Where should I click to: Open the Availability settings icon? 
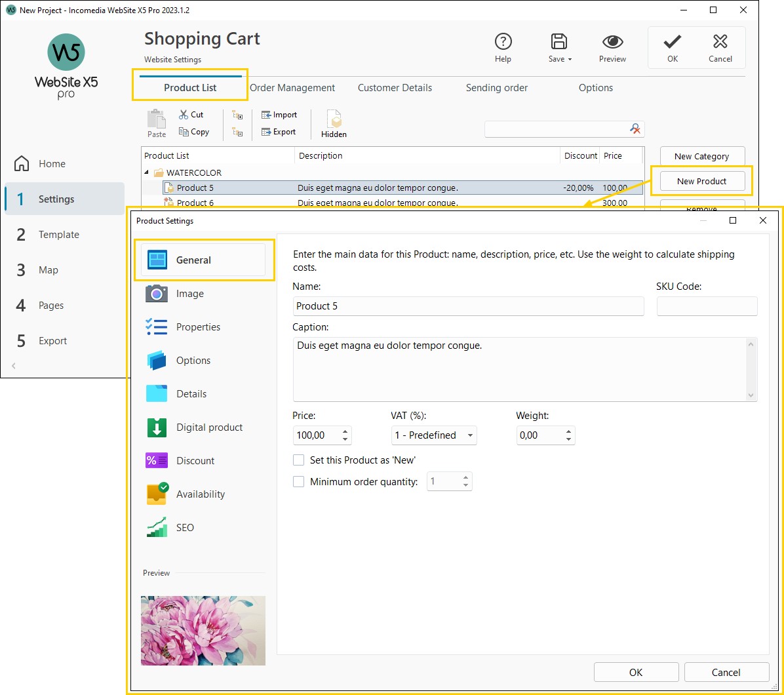tap(156, 494)
